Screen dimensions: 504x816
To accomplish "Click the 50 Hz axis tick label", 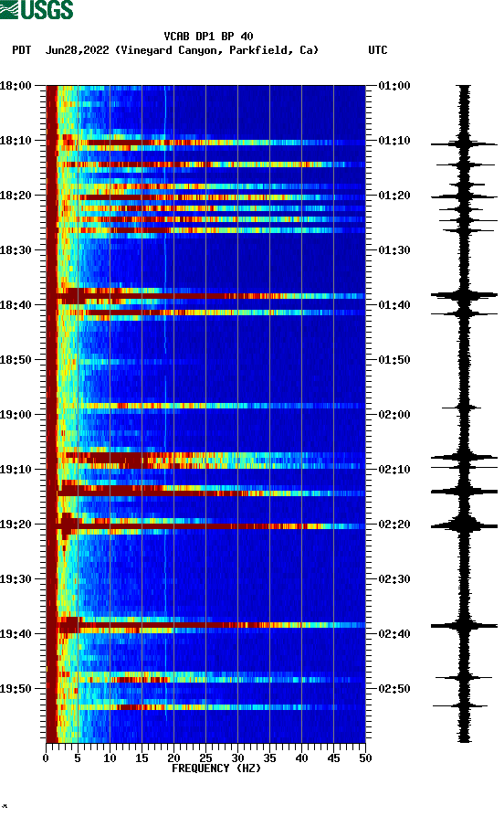I will tap(365, 758).
